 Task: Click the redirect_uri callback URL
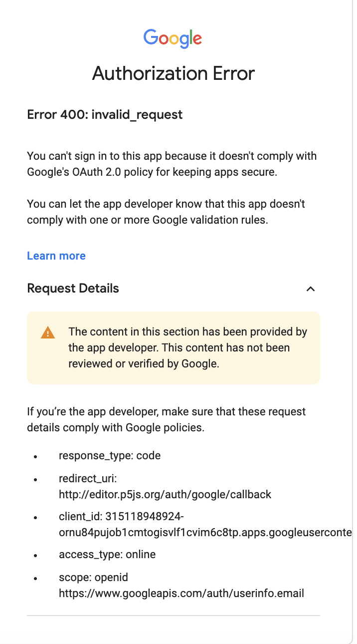click(x=165, y=494)
